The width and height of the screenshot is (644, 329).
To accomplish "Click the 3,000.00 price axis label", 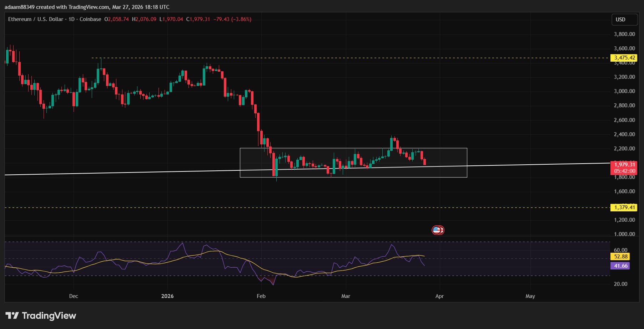I will [624, 91].
